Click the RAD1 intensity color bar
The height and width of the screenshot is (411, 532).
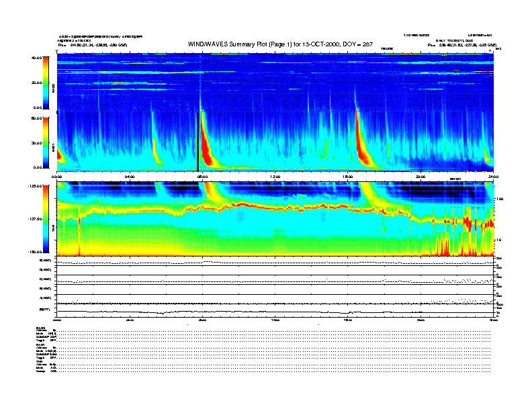point(46,142)
